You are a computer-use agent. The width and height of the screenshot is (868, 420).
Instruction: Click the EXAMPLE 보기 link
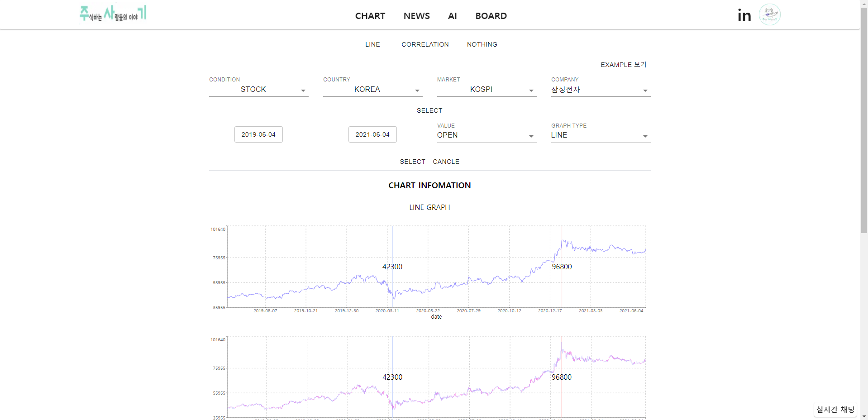point(623,64)
